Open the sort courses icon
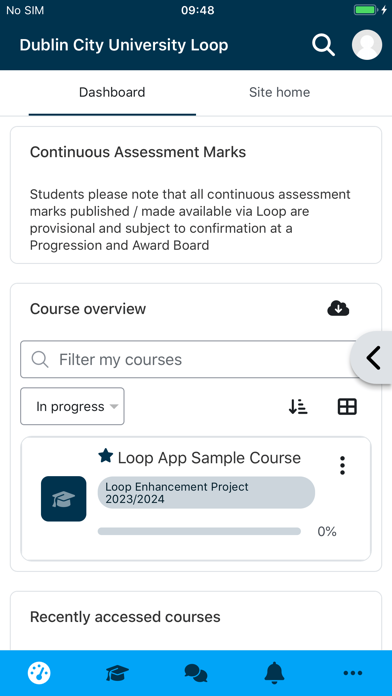The width and height of the screenshot is (392, 696). (x=298, y=407)
